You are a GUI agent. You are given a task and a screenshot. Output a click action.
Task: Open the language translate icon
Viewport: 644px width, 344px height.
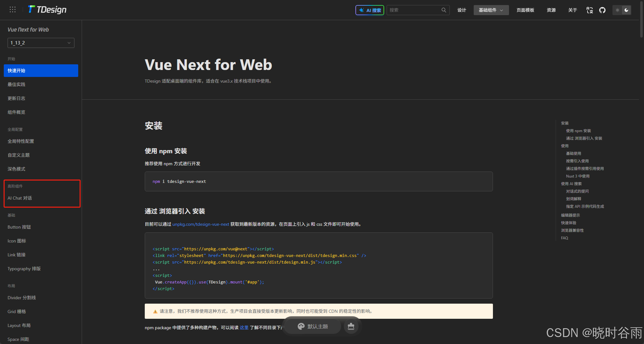pyautogui.click(x=589, y=10)
